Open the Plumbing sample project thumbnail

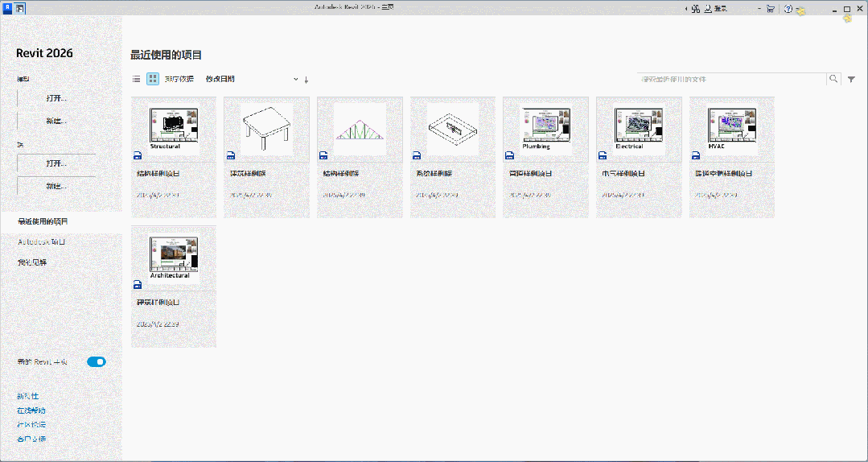546,129
